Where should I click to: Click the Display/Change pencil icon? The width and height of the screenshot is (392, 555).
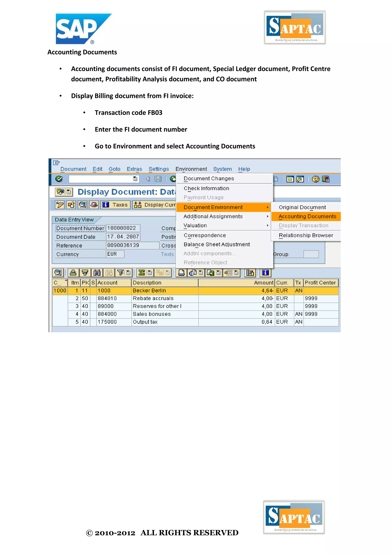(60, 205)
